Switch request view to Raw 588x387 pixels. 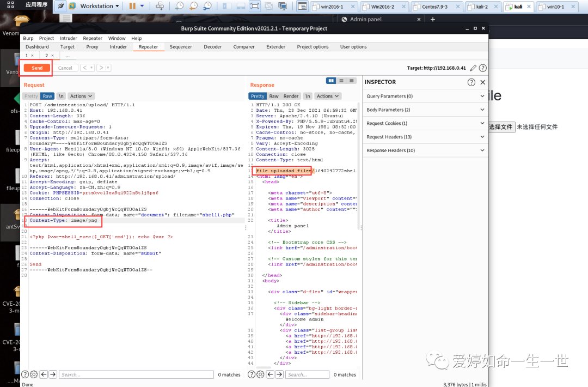pyautogui.click(x=47, y=96)
